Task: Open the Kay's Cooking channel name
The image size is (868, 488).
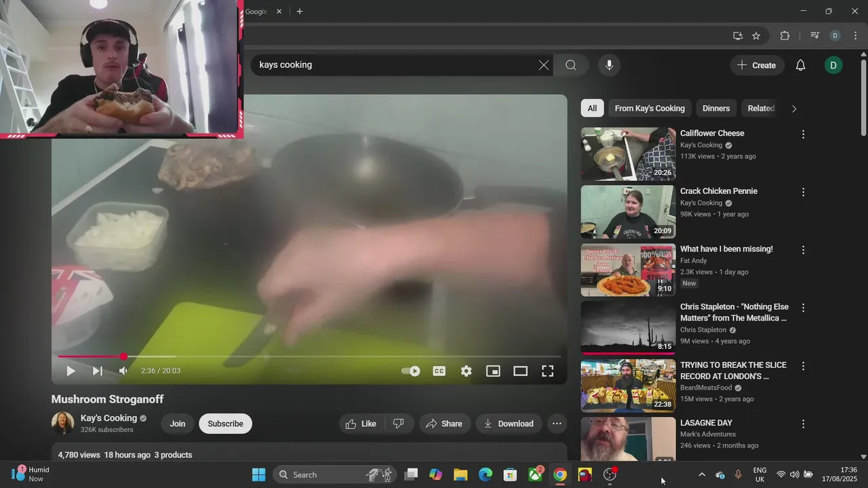Action: point(108,418)
